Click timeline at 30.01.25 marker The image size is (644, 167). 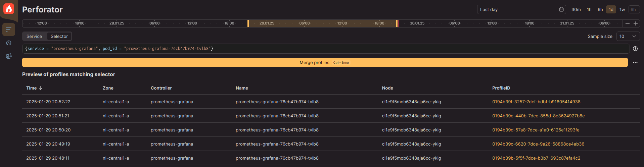[x=417, y=23]
